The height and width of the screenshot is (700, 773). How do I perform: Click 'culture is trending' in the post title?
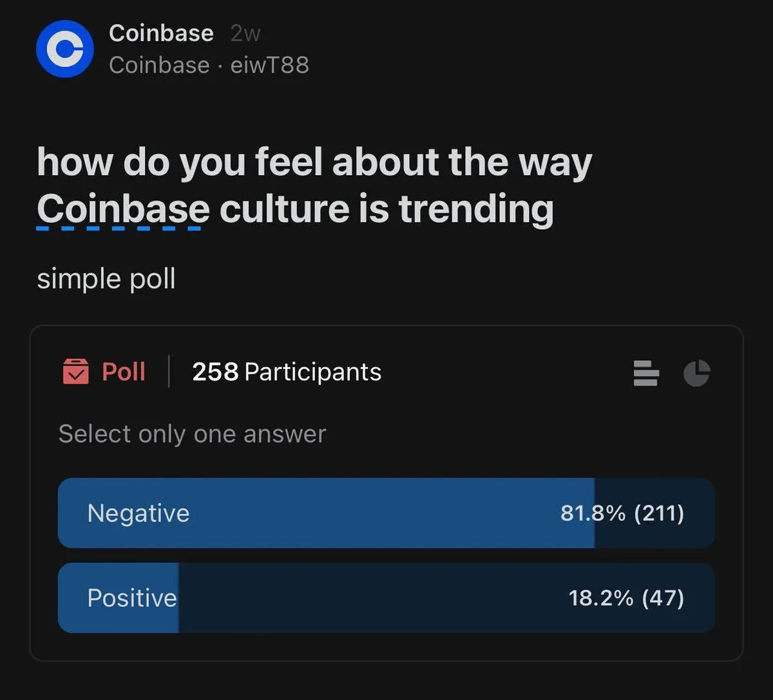[x=386, y=209]
